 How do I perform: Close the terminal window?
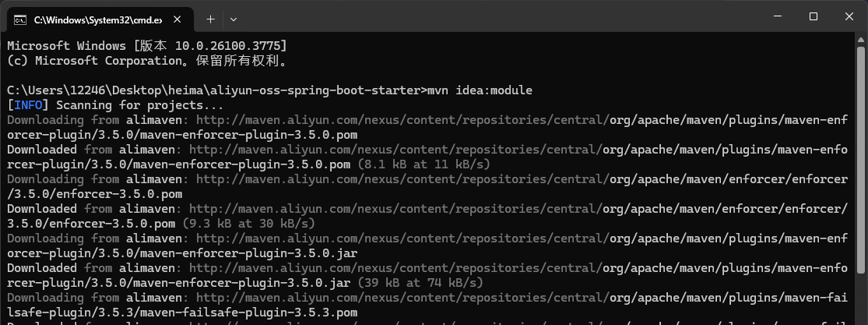(849, 16)
